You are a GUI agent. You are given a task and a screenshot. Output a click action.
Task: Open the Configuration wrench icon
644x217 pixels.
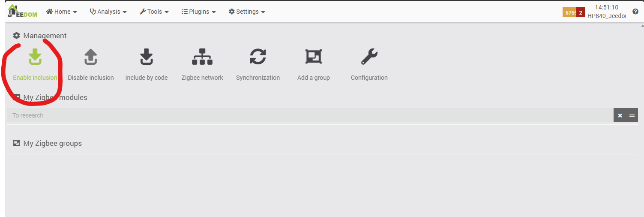pyautogui.click(x=369, y=57)
